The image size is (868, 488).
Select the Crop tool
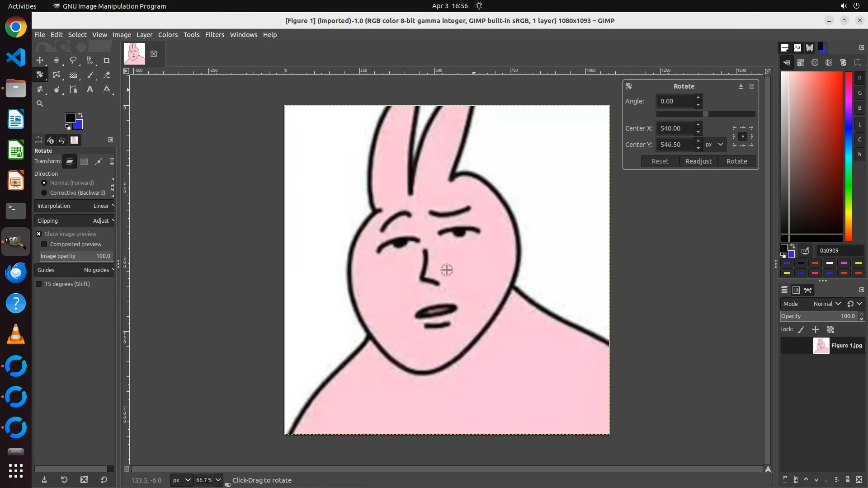107,61
